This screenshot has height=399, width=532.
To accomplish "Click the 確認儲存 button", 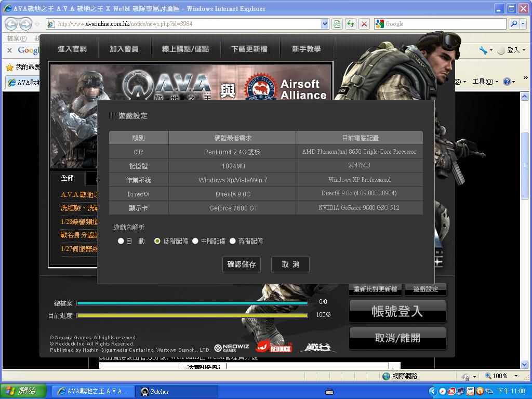I will point(241,264).
